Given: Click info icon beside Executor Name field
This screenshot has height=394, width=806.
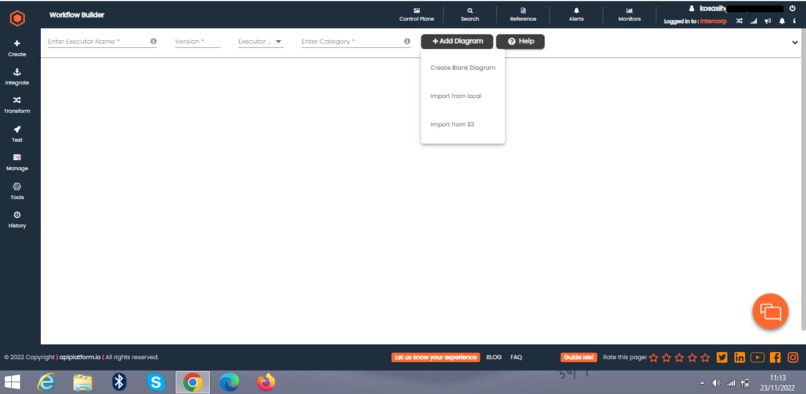Looking at the screenshot, I should pyautogui.click(x=153, y=41).
